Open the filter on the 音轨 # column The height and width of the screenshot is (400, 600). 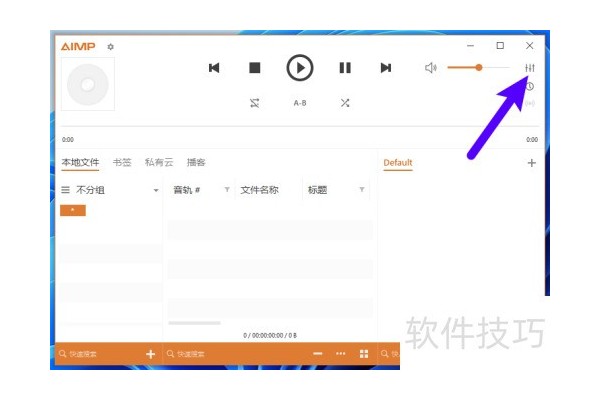(227, 189)
